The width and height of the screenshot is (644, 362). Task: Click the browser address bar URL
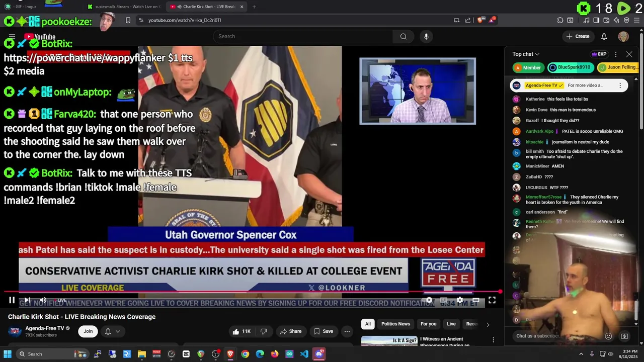click(x=185, y=20)
